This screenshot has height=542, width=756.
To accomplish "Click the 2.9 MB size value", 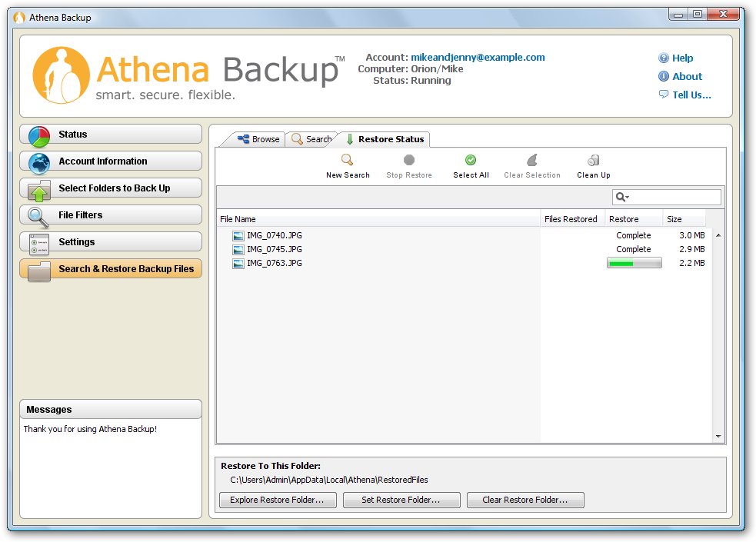I will (692, 250).
